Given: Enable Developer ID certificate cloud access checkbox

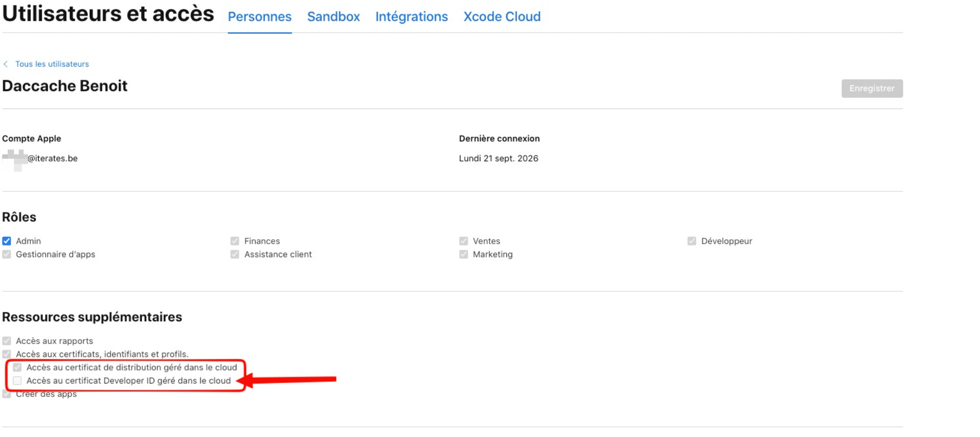Looking at the screenshot, I should pyautogui.click(x=17, y=381).
